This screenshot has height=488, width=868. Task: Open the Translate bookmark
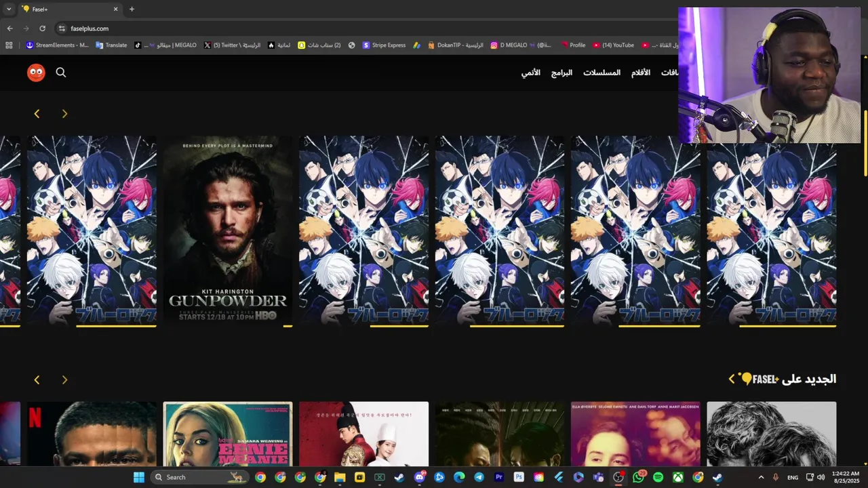111,45
